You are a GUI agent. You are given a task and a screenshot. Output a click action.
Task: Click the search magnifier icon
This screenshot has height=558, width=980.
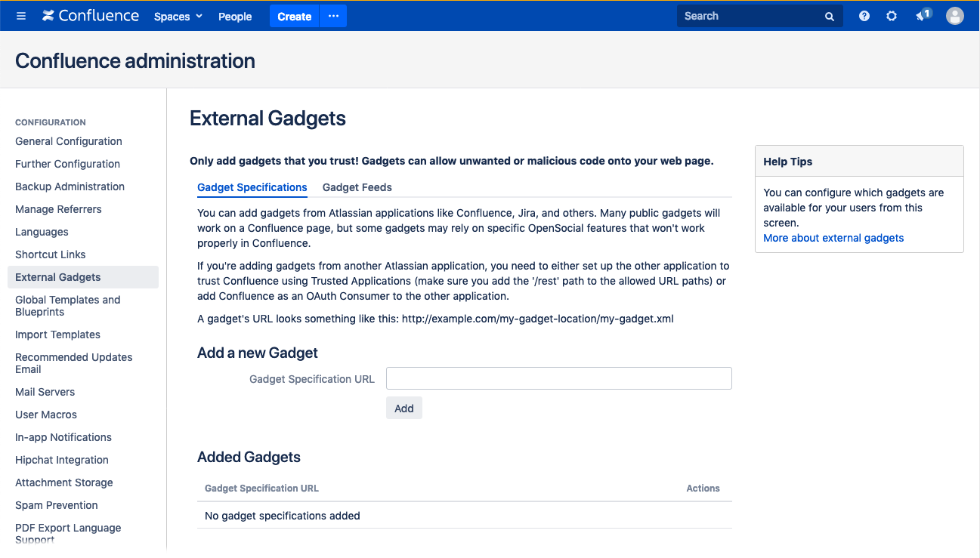point(829,15)
